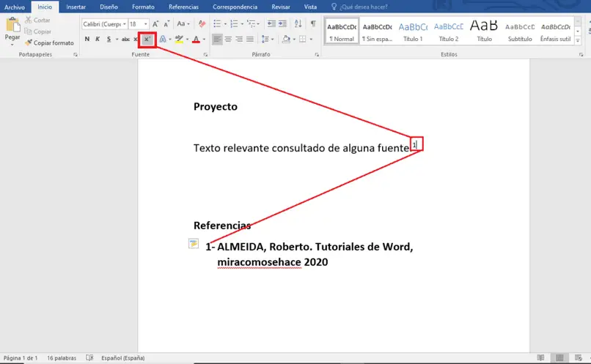The image size is (591, 364).
Task: Open the font name dropdown
Action: [124, 24]
